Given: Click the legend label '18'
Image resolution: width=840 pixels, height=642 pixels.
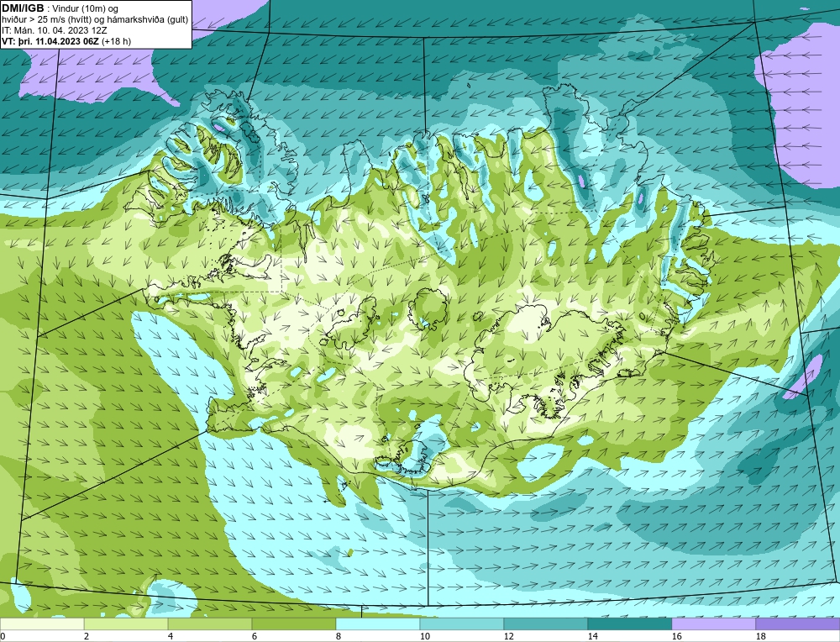Looking at the screenshot, I should click(x=761, y=636).
